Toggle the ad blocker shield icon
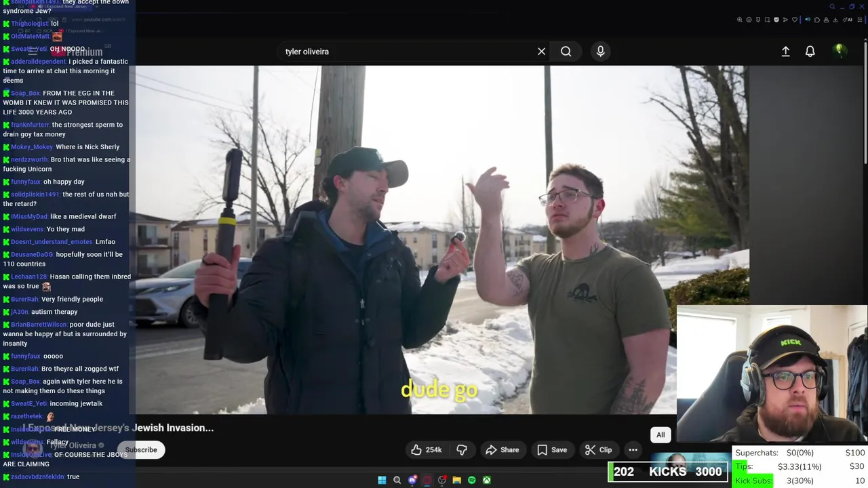Viewport: 868px width, 488px height. pyautogui.click(x=776, y=20)
